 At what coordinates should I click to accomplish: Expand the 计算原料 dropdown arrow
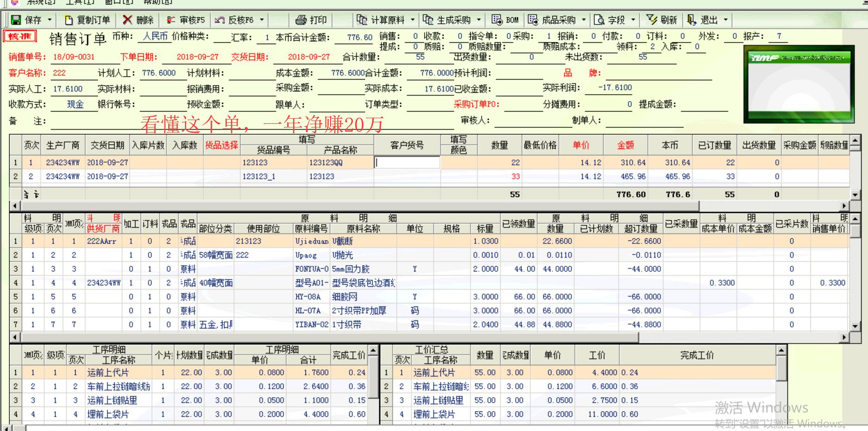click(412, 20)
